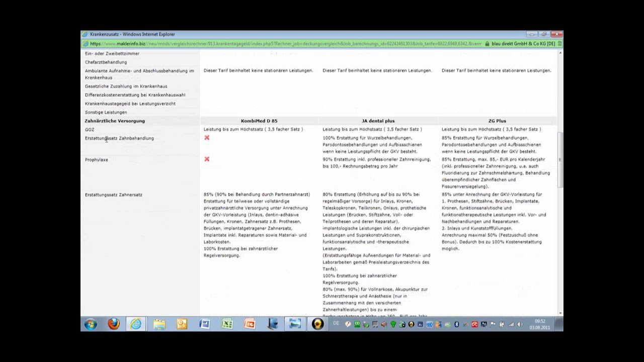The width and height of the screenshot is (644, 362).
Task: Open Outlook from the taskbar
Action: pos(182,324)
